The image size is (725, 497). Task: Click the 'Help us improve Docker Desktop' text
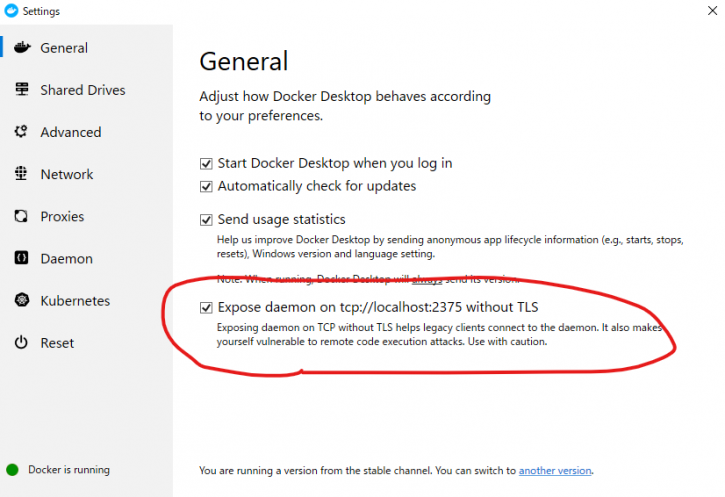pos(450,246)
